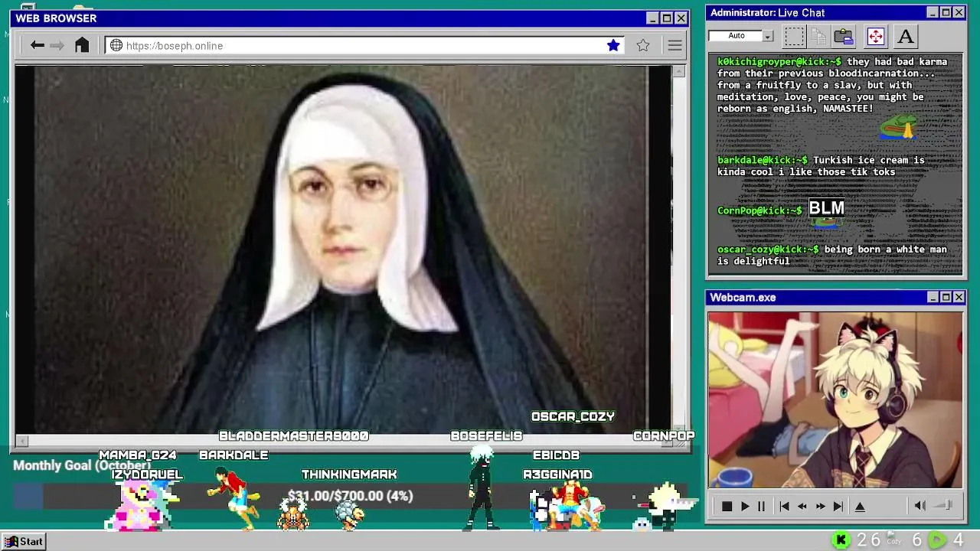This screenshot has width=980, height=551.
Task: Go back in the web browser
Action: (37, 45)
